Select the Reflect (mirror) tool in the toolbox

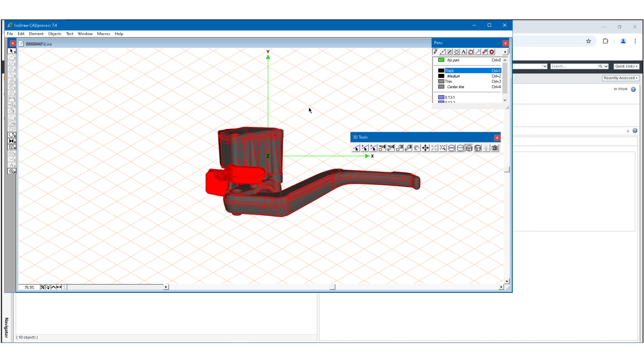[x=12, y=141]
